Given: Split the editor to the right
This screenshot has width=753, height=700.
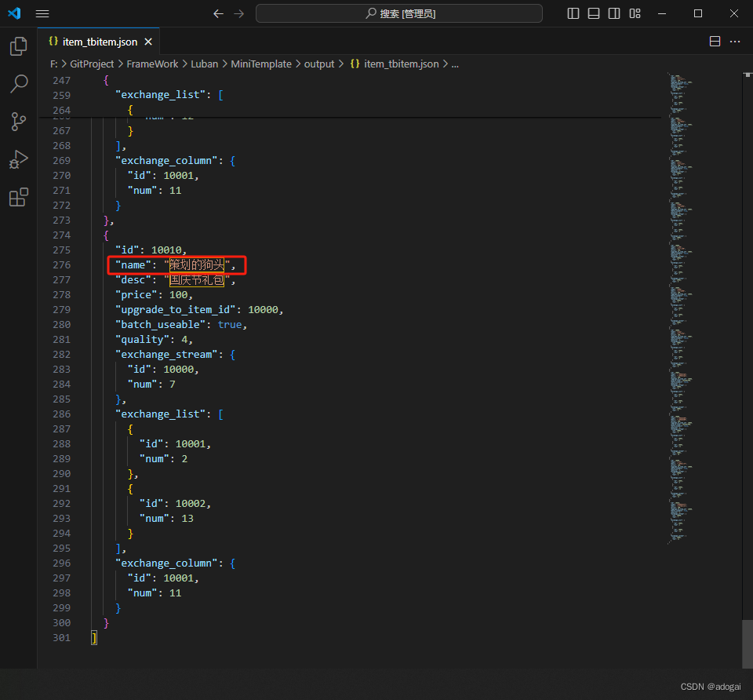Looking at the screenshot, I should (715, 42).
